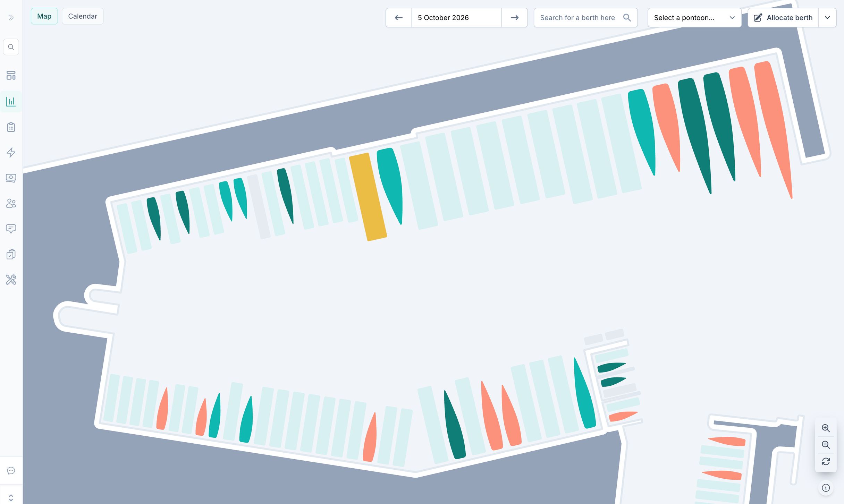Switch to the Calendar tab
This screenshot has height=504, width=844.
[83, 16]
